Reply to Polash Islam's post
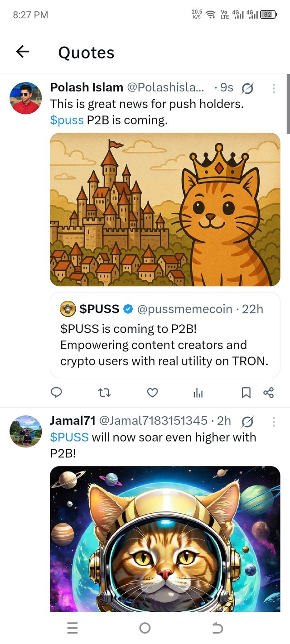 coord(56,393)
